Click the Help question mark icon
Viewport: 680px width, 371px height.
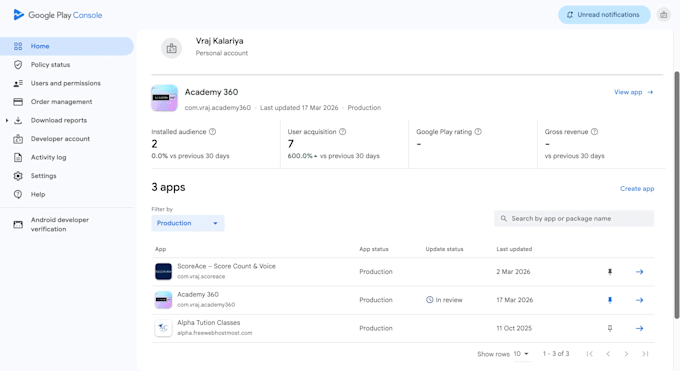point(18,194)
